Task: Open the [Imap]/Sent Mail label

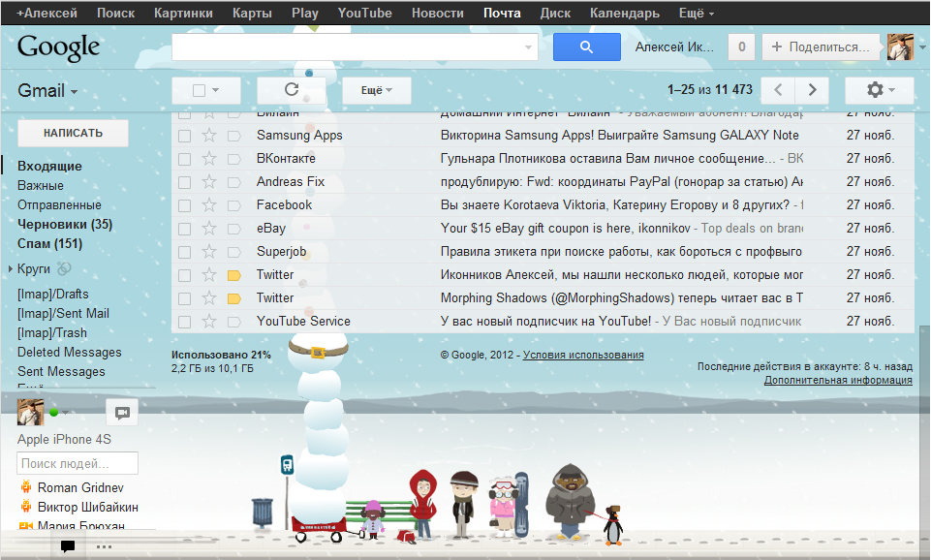Action: tap(63, 314)
